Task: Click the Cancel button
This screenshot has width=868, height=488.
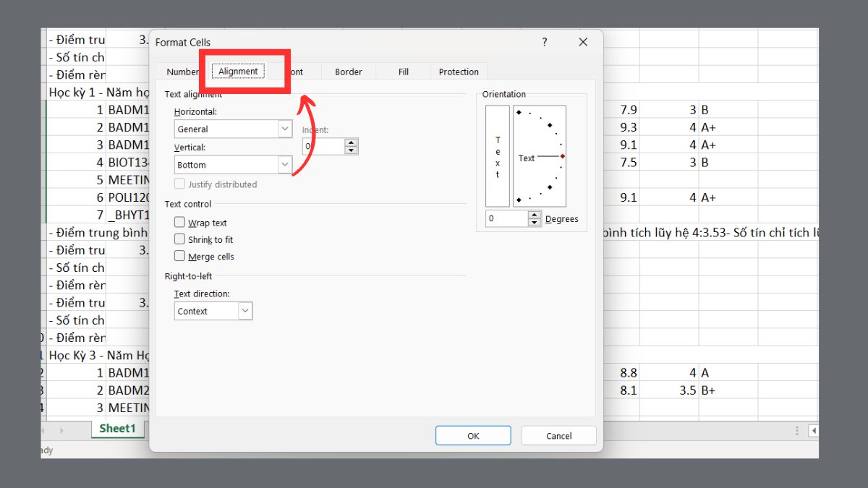Action: coord(558,435)
